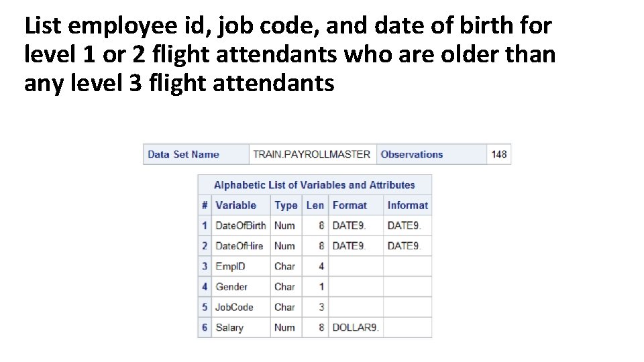Select the Salary variable cell
644x362 pixels.
pyautogui.click(x=241, y=328)
